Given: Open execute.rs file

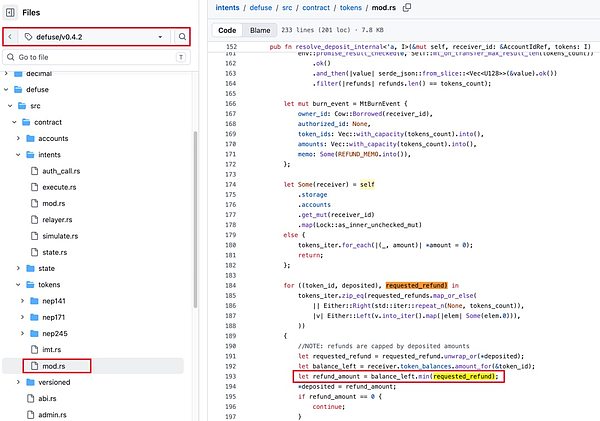Looking at the screenshot, I should pyautogui.click(x=59, y=187).
